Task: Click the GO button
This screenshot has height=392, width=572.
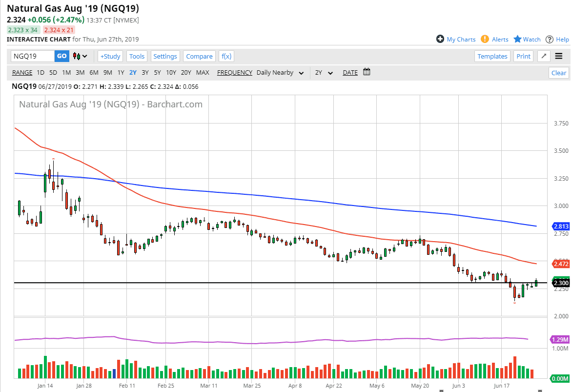Action: [61, 56]
